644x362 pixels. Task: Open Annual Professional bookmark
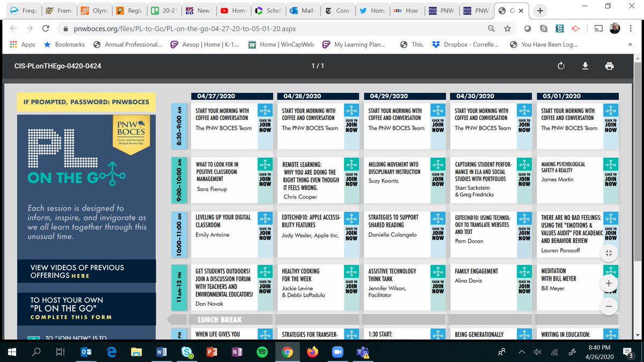coord(128,45)
